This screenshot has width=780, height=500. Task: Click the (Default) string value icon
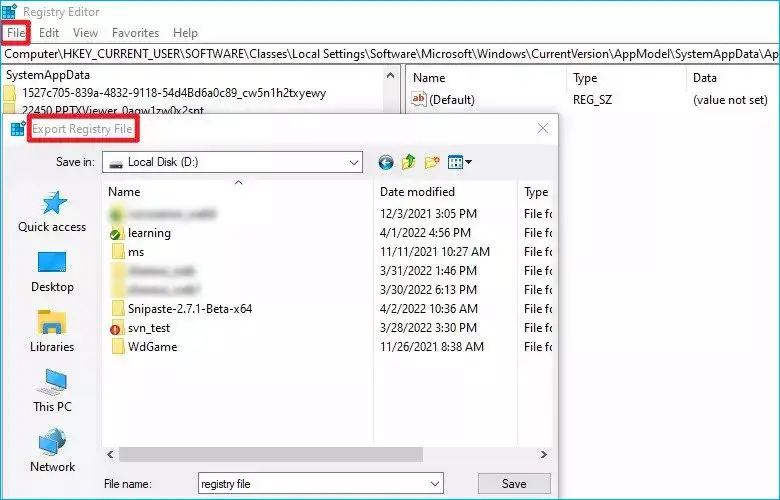point(418,99)
